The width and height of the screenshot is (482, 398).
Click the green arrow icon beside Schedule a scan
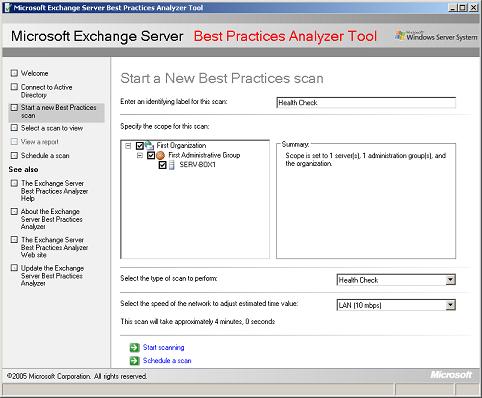(134, 361)
